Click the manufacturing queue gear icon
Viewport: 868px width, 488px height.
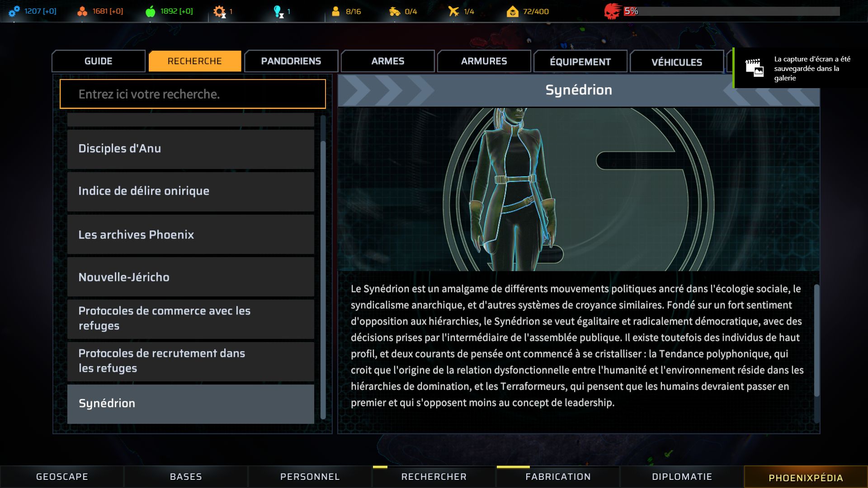219,12
